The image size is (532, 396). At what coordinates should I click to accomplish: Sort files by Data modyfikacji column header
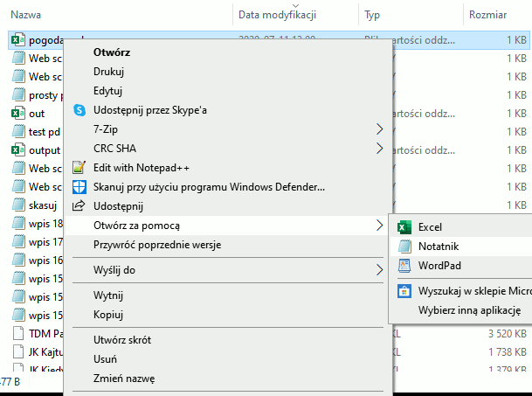[x=277, y=15]
